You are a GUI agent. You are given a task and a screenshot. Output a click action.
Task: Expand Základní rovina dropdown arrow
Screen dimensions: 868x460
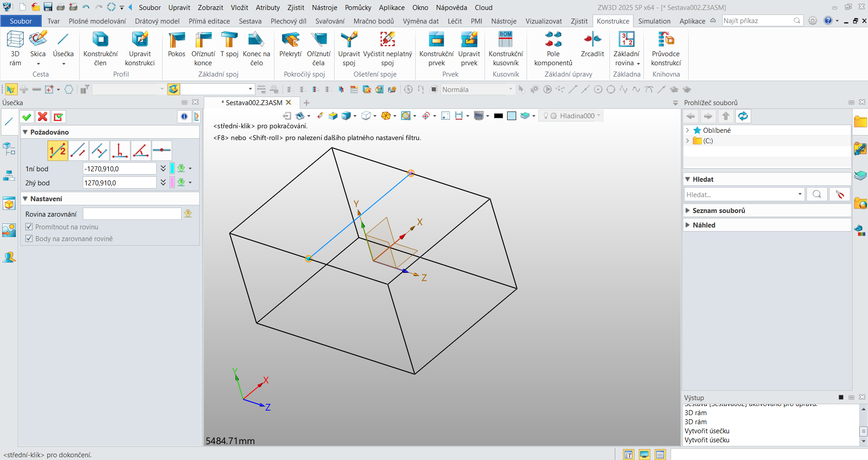pyautogui.click(x=638, y=63)
